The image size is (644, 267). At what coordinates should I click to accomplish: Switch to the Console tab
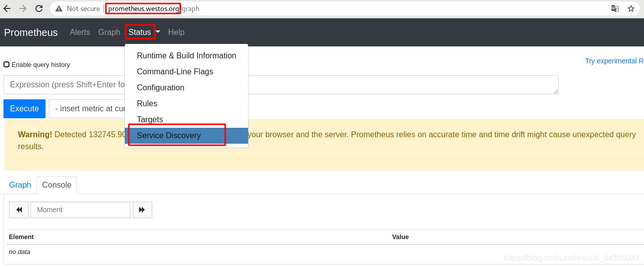(57, 185)
